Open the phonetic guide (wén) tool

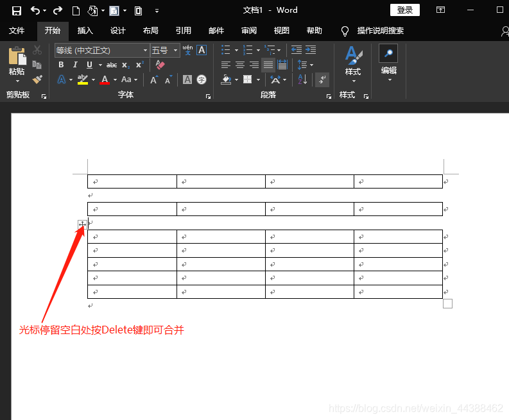point(187,50)
